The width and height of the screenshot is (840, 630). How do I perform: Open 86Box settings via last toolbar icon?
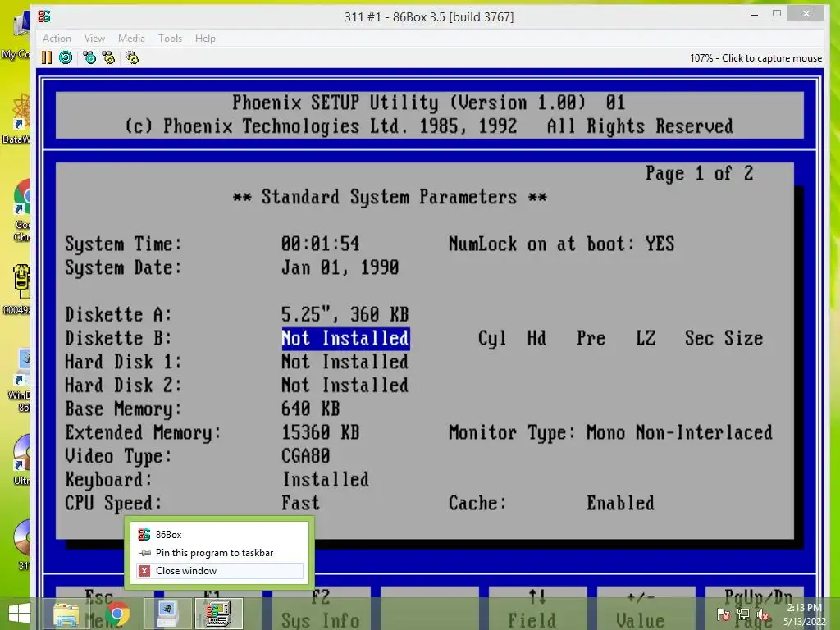[x=132, y=57]
